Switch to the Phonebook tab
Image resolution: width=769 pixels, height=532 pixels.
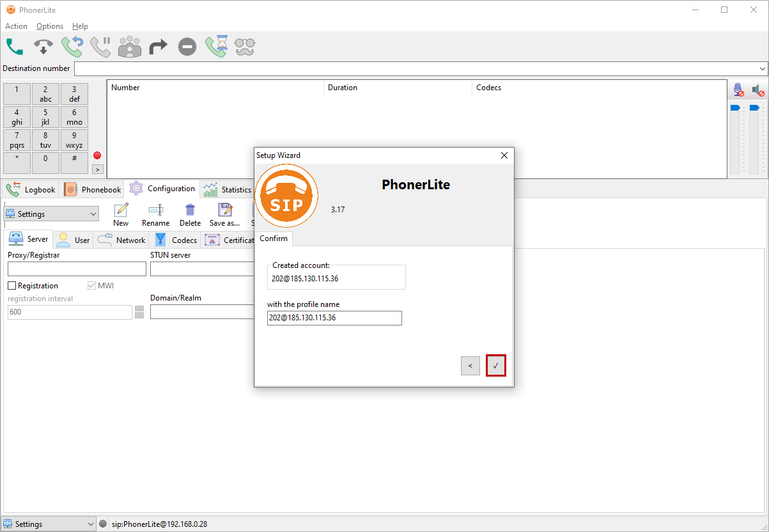pos(93,190)
